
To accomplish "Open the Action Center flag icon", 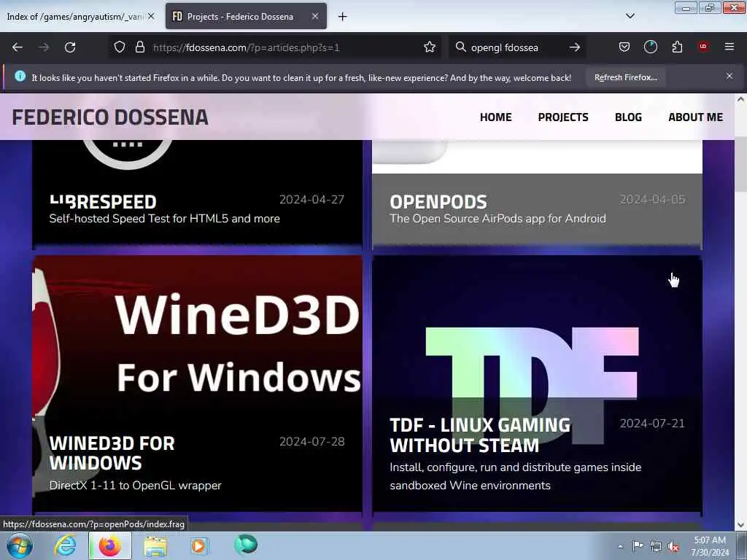I will point(638,545).
